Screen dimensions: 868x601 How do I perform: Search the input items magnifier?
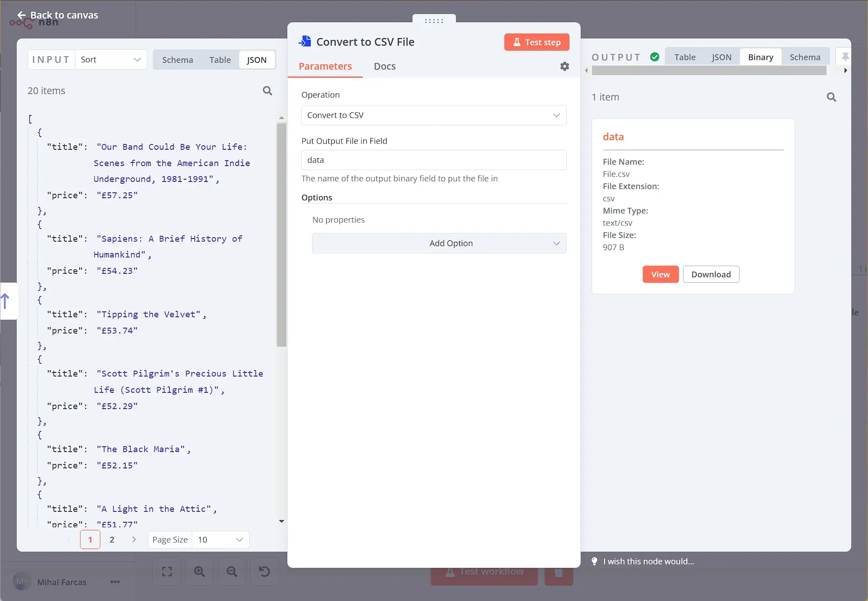pyautogui.click(x=267, y=91)
